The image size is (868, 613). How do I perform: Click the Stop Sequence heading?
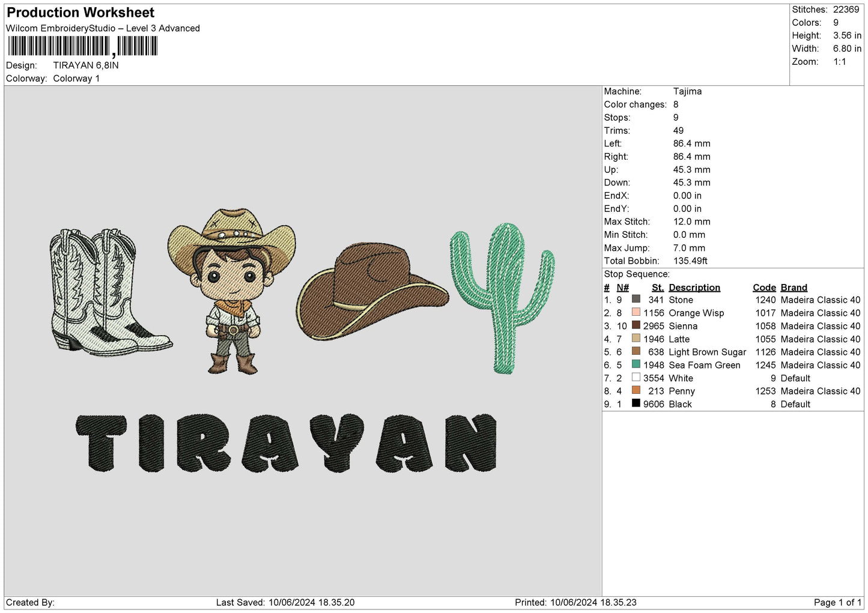point(637,274)
